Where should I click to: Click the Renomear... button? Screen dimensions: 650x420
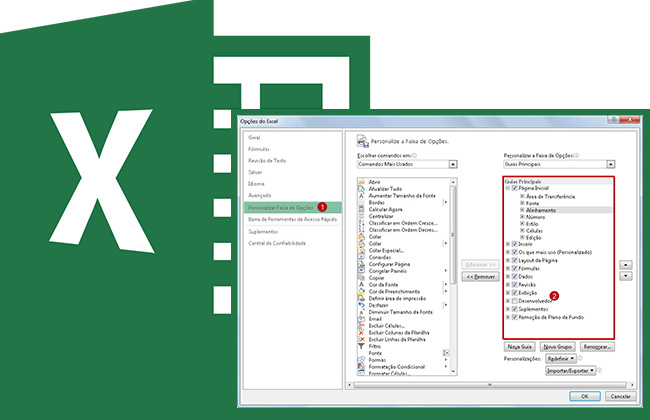coord(597,347)
